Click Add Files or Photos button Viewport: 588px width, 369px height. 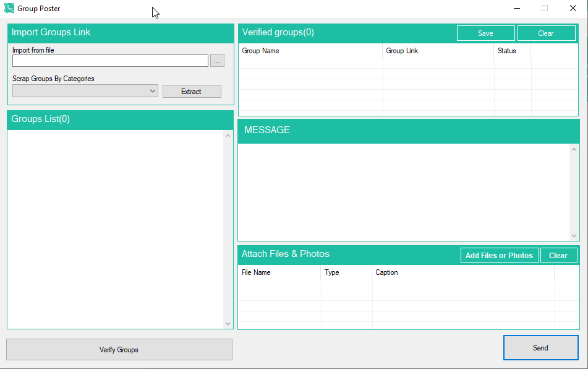pos(499,255)
